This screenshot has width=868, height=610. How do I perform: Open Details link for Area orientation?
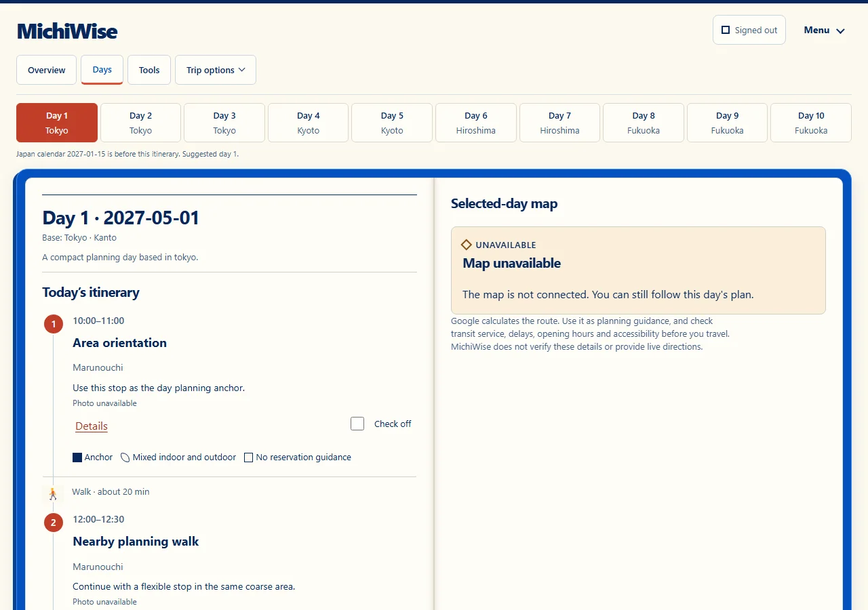pos(92,426)
